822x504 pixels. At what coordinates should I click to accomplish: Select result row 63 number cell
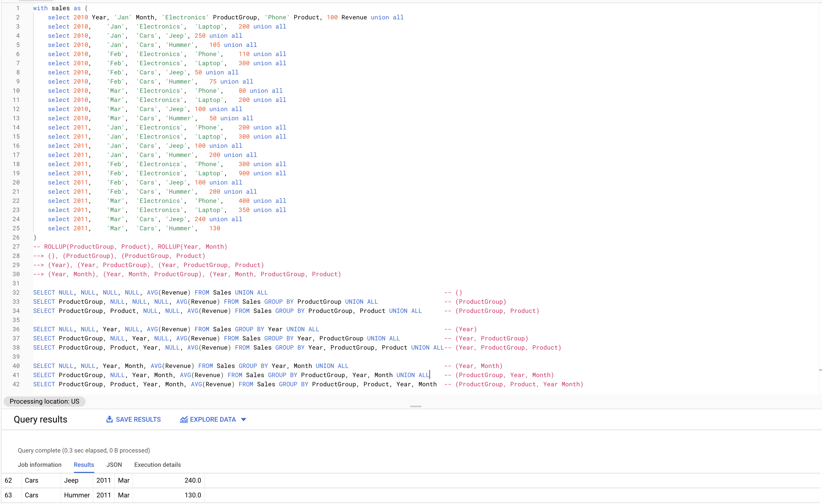pos(11,495)
